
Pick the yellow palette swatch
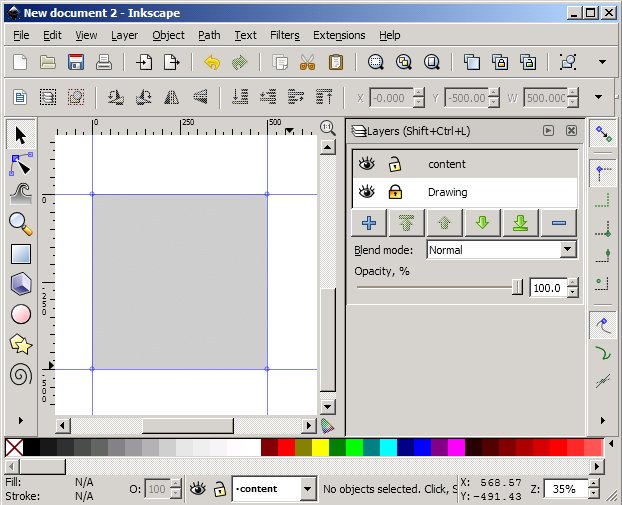(x=321, y=448)
